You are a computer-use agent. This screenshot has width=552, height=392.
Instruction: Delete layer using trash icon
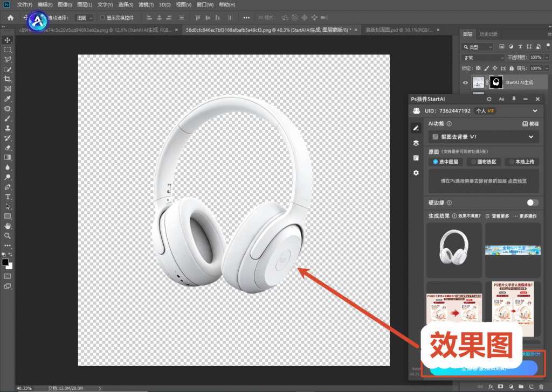541,387
